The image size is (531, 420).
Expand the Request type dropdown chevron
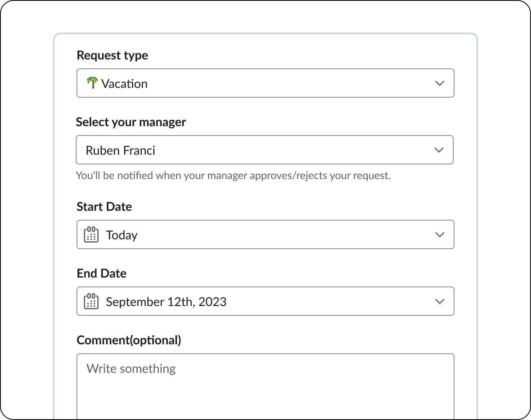(x=439, y=83)
